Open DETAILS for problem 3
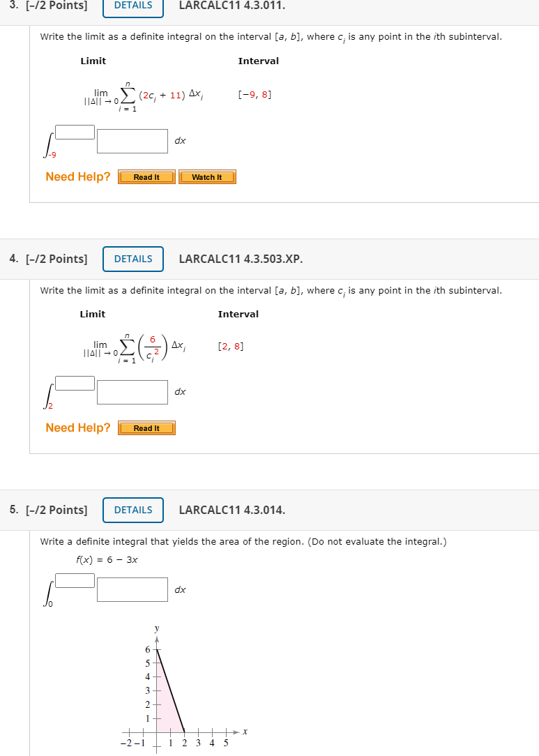Viewport: 539px width, 756px height. point(132,5)
